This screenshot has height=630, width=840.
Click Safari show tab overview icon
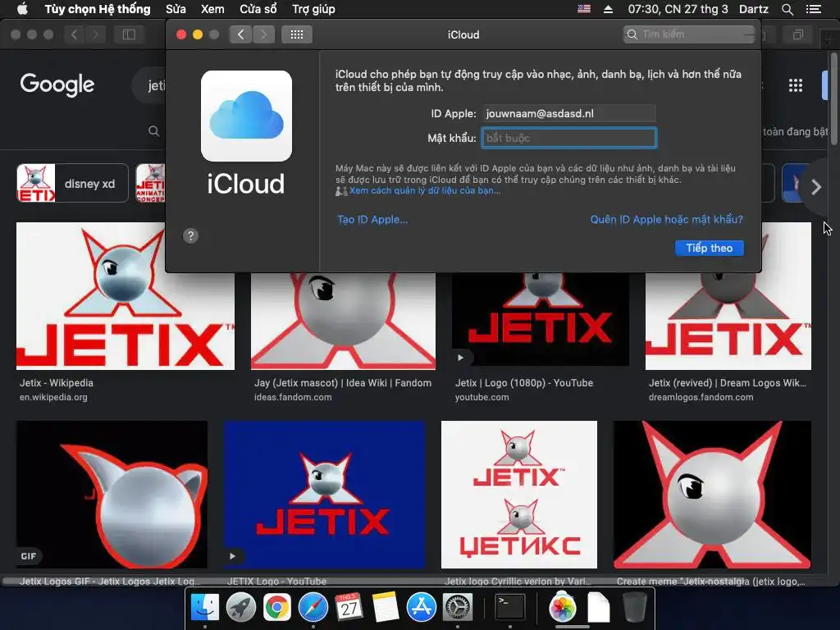coord(797,34)
